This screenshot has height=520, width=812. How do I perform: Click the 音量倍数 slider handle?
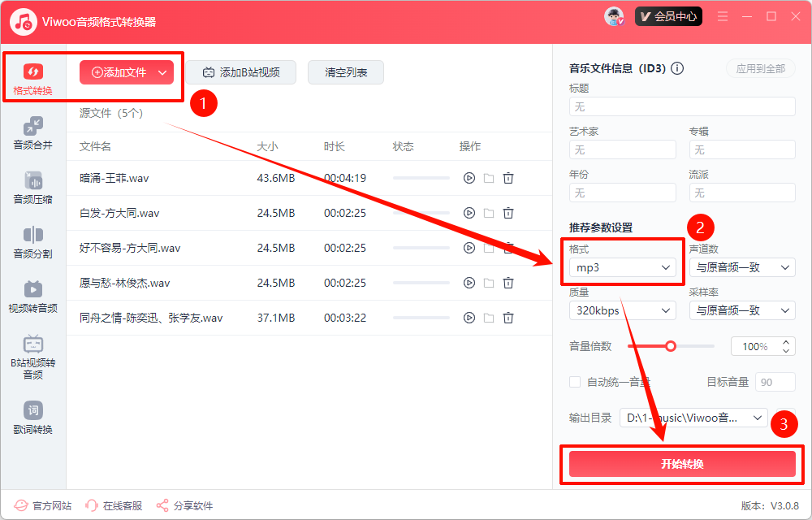point(671,346)
